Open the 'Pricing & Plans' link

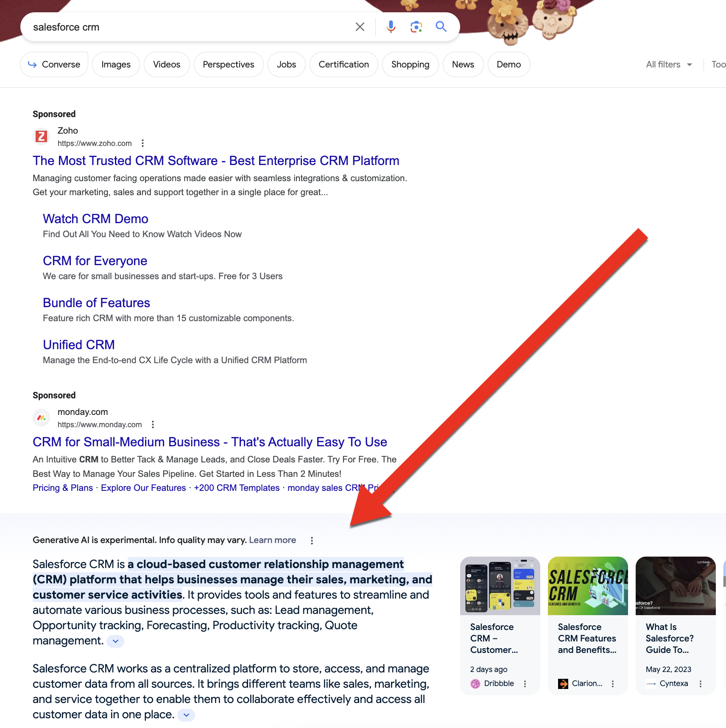pyautogui.click(x=63, y=488)
